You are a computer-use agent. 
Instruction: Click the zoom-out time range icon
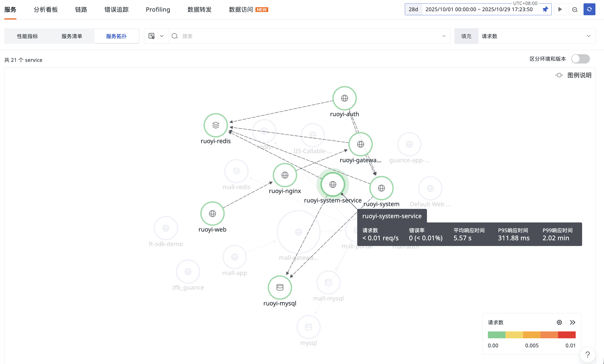click(x=574, y=9)
